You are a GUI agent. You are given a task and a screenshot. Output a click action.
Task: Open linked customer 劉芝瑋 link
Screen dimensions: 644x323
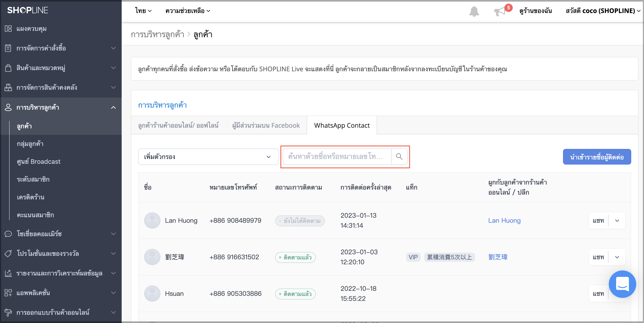tap(498, 257)
